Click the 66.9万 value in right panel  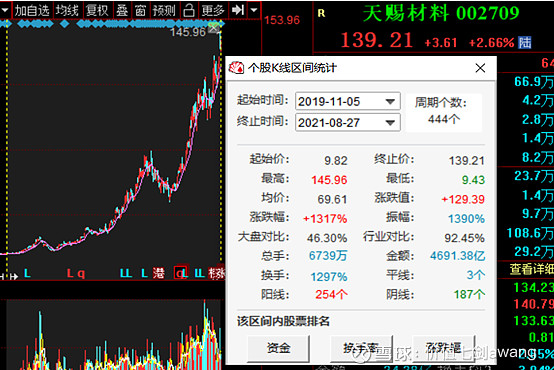(x=534, y=82)
